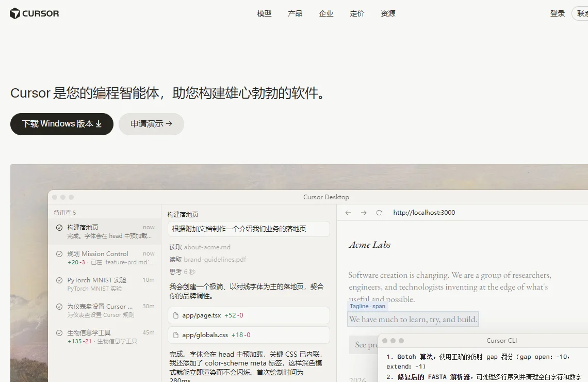Click the Acme Labs heading in preview
This screenshot has height=382, width=588.
point(370,245)
